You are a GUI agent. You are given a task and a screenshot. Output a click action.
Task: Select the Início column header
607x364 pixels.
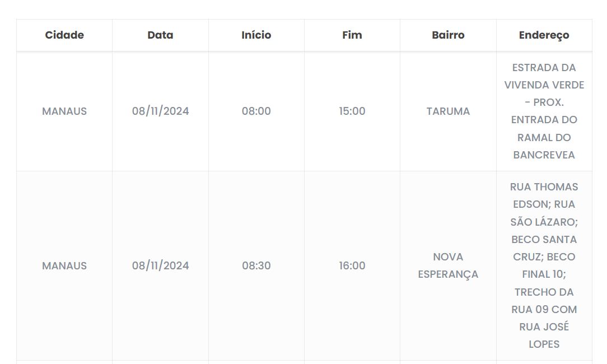256,35
